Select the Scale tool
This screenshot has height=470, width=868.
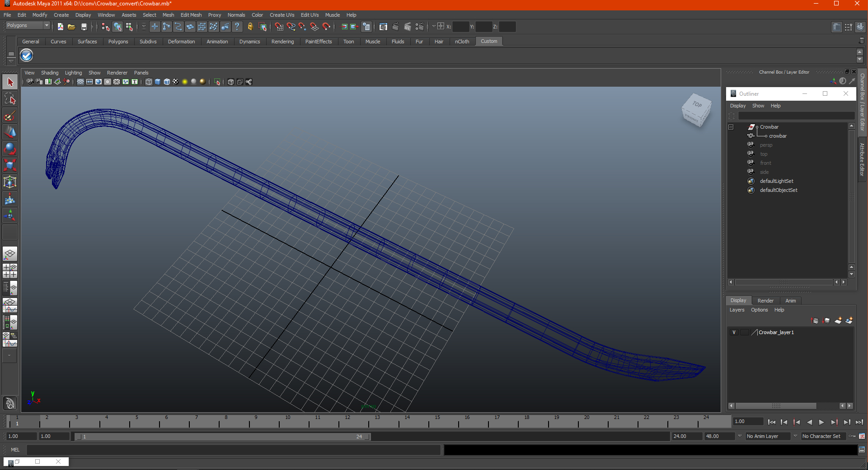tap(10, 166)
